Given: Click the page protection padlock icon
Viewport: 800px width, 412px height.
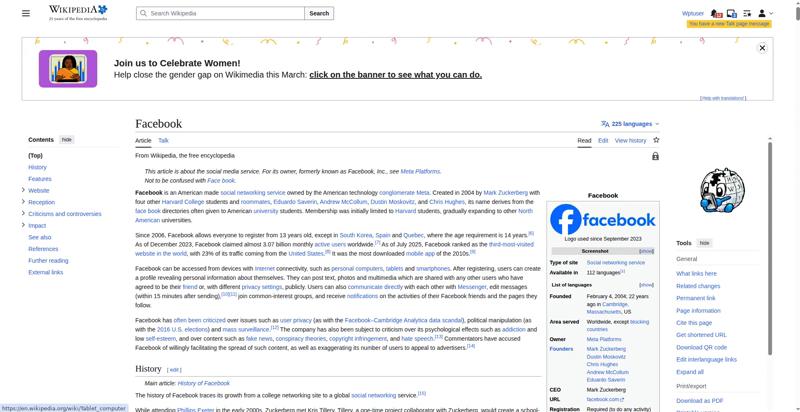Looking at the screenshot, I should click(x=655, y=156).
